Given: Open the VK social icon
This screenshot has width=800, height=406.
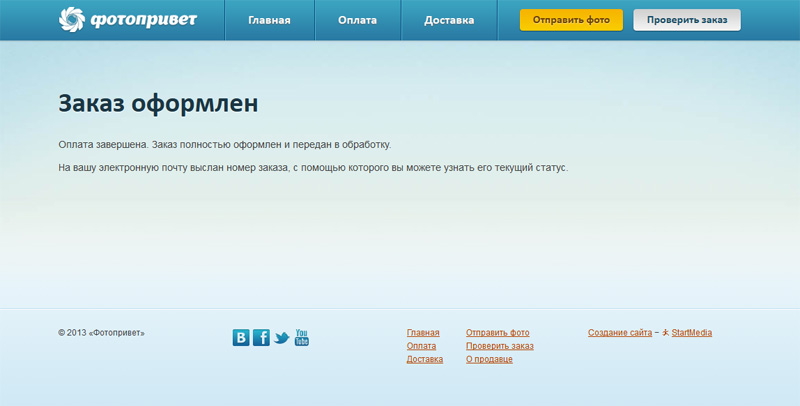Looking at the screenshot, I should click(x=241, y=338).
